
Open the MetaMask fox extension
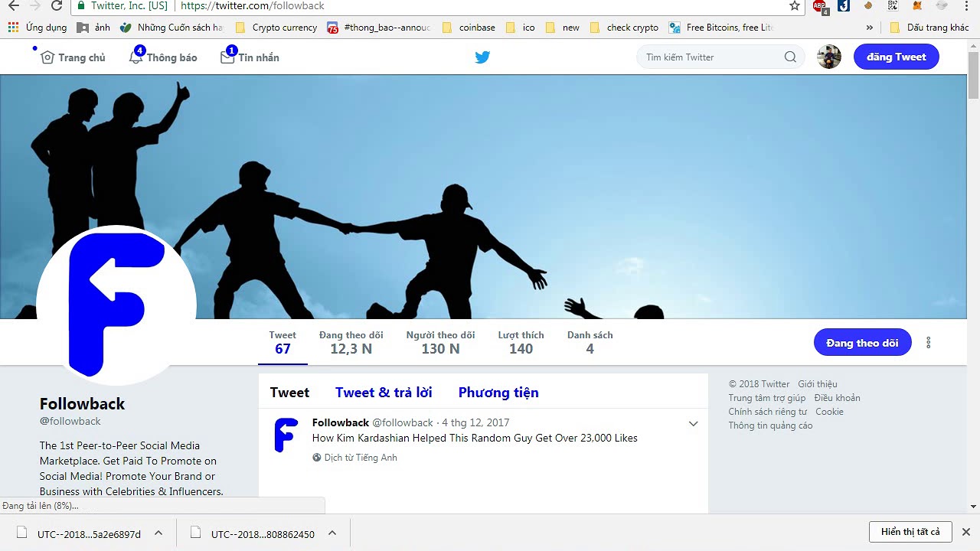[x=917, y=6]
